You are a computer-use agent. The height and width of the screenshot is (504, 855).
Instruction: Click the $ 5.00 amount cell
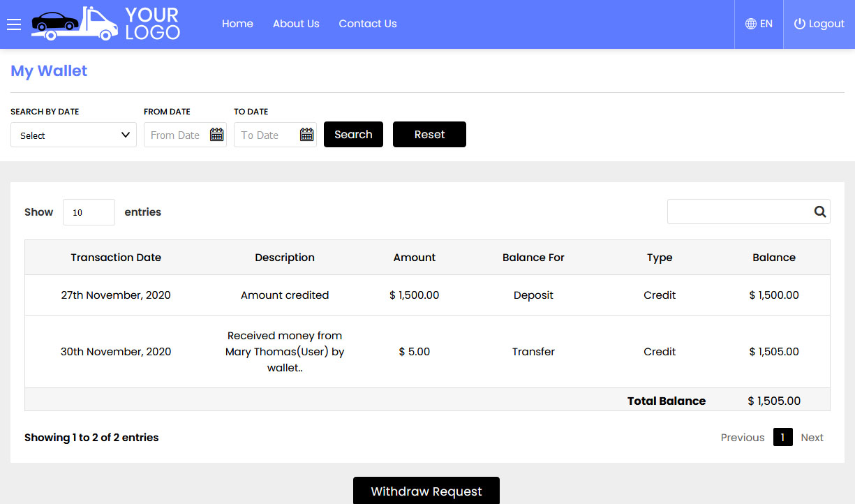(415, 352)
